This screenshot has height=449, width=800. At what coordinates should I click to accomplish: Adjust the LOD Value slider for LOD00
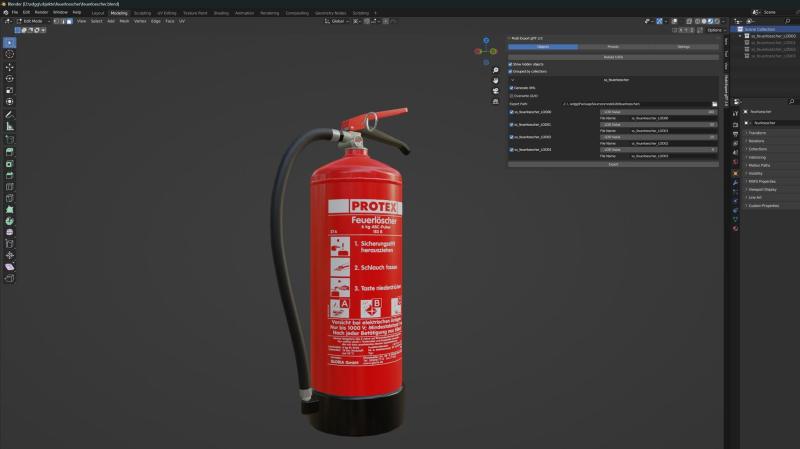[658, 112]
